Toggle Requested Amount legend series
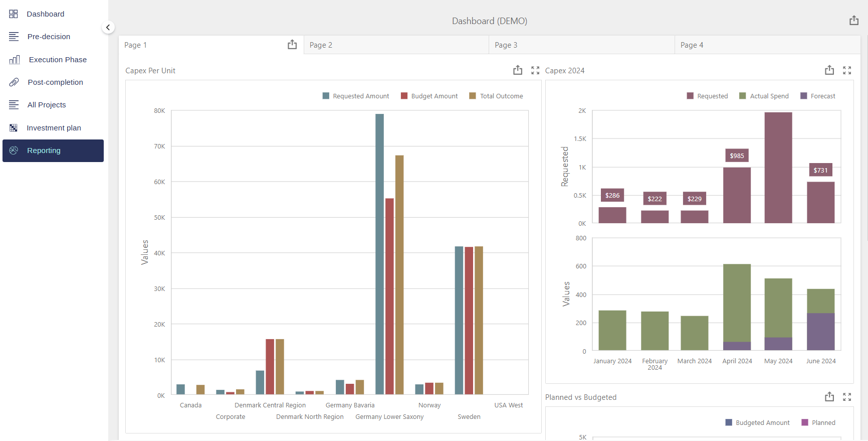 (x=356, y=96)
